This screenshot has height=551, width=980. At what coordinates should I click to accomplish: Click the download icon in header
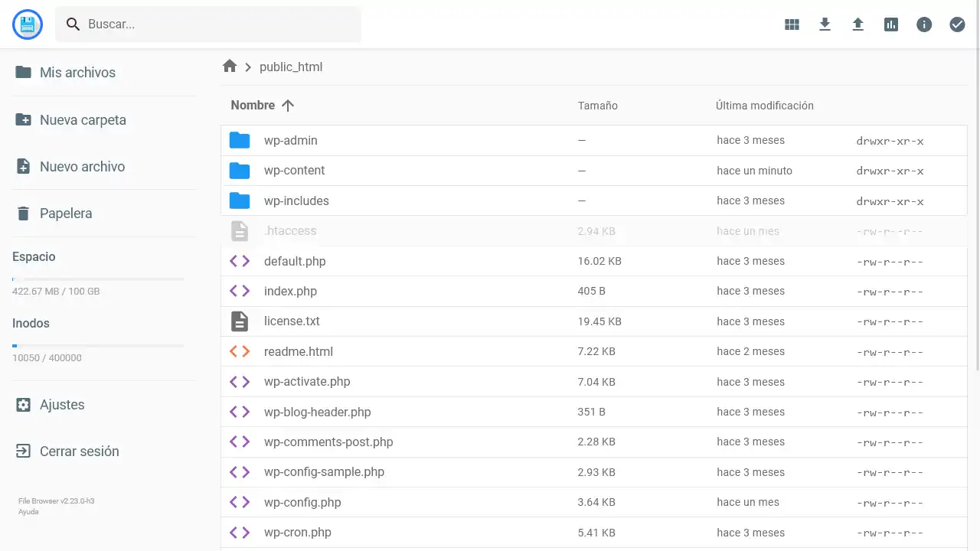coord(825,24)
